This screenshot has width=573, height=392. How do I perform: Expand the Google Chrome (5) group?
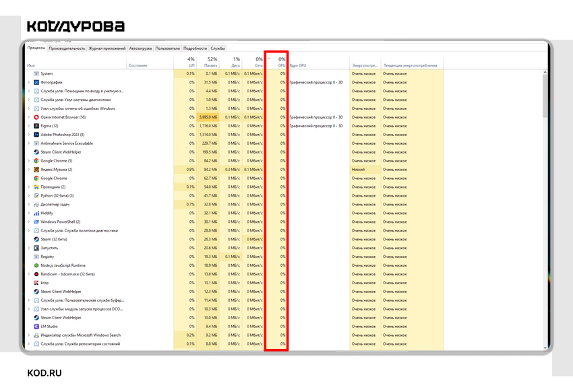click(29, 161)
